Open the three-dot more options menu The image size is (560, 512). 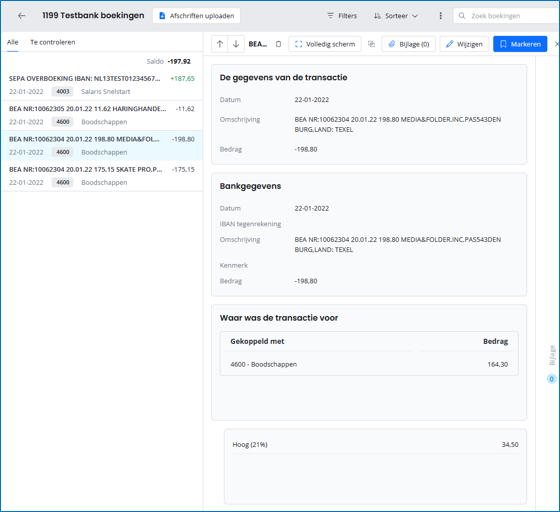(440, 16)
